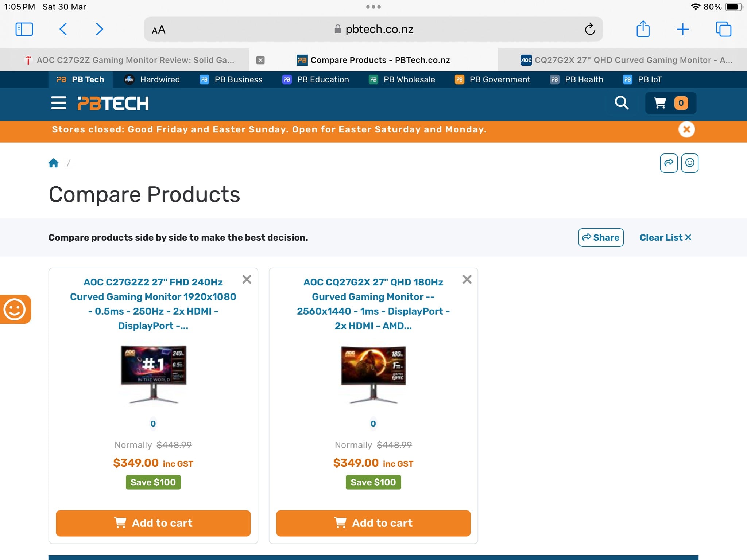Click the Share comparison button
This screenshot has width=747, height=560.
[601, 237]
